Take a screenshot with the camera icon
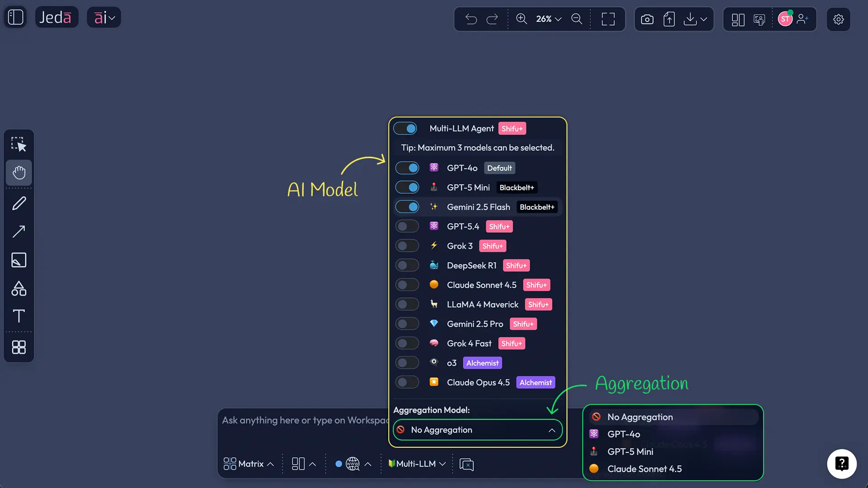This screenshot has width=868, height=488. (647, 19)
